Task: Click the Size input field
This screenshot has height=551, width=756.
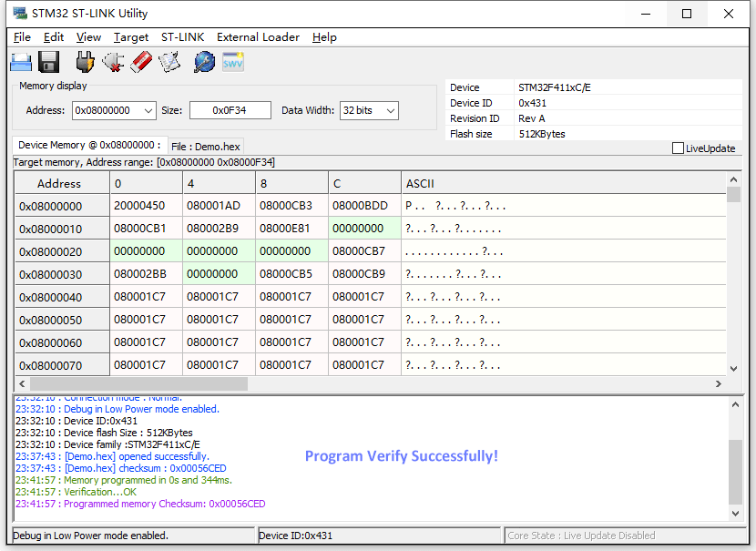Action: click(x=230, y=110)
